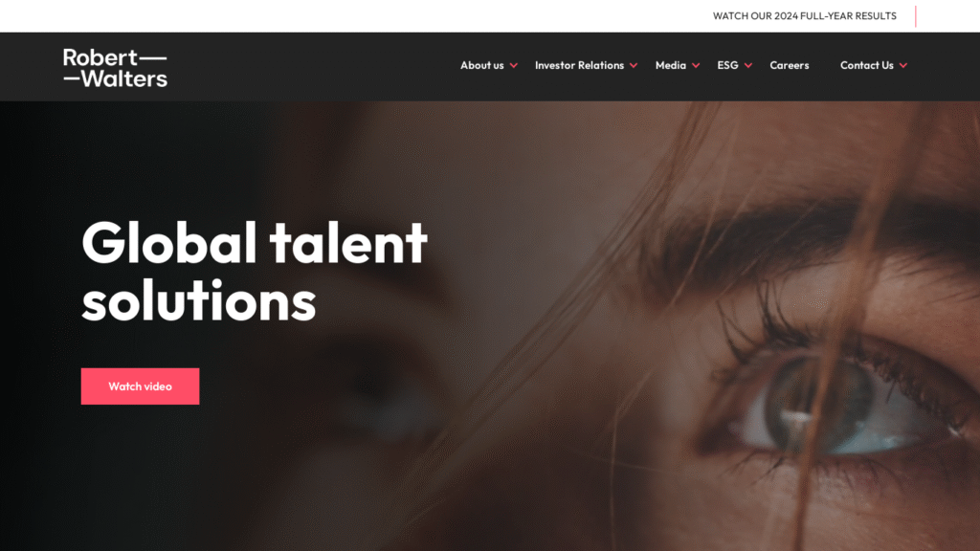Image resolution: width=980 pixels, height=551 pixels.
Task: Expand the Contact Us chevron arrow
Action: click(903, 66)
